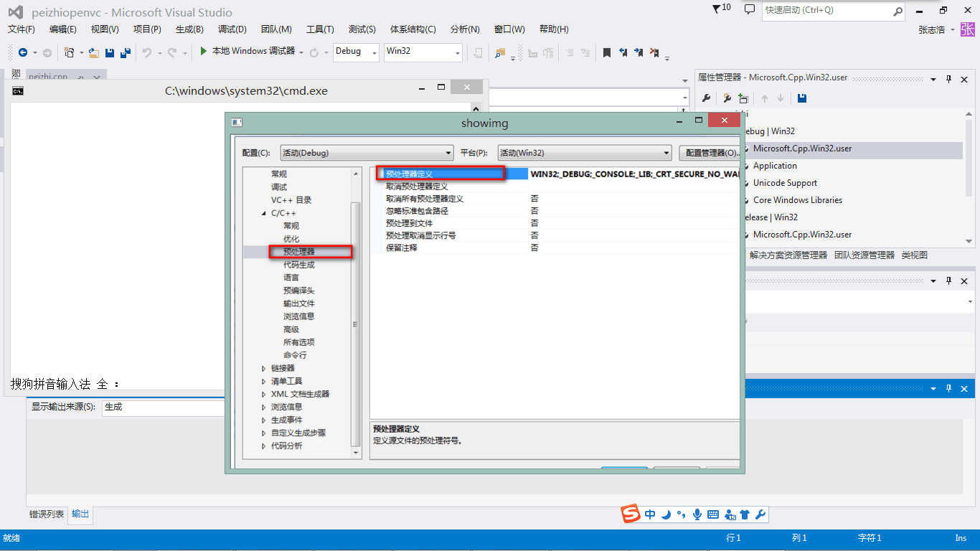Click the Open File folder icon
The image size is (980, 551).
[x=93, y=52]
